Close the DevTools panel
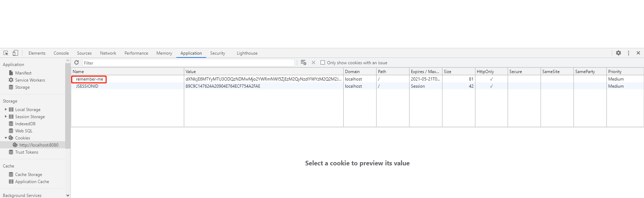 (x=638, y=53)
